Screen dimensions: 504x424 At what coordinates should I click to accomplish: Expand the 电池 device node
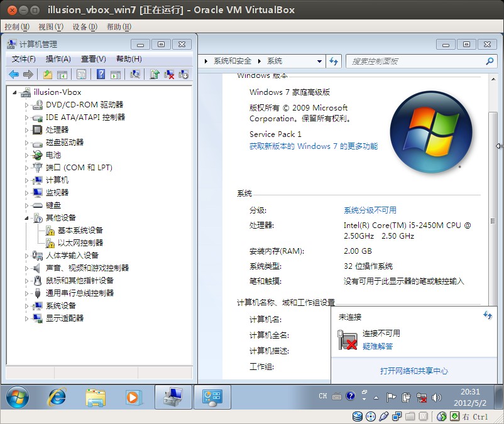pos(26,155)
